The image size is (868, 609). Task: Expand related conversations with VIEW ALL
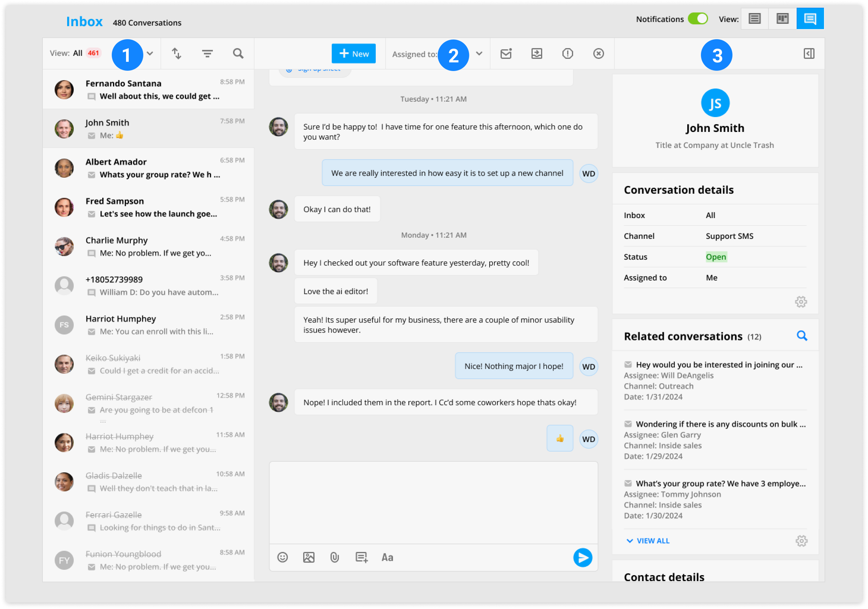point(648,541)
